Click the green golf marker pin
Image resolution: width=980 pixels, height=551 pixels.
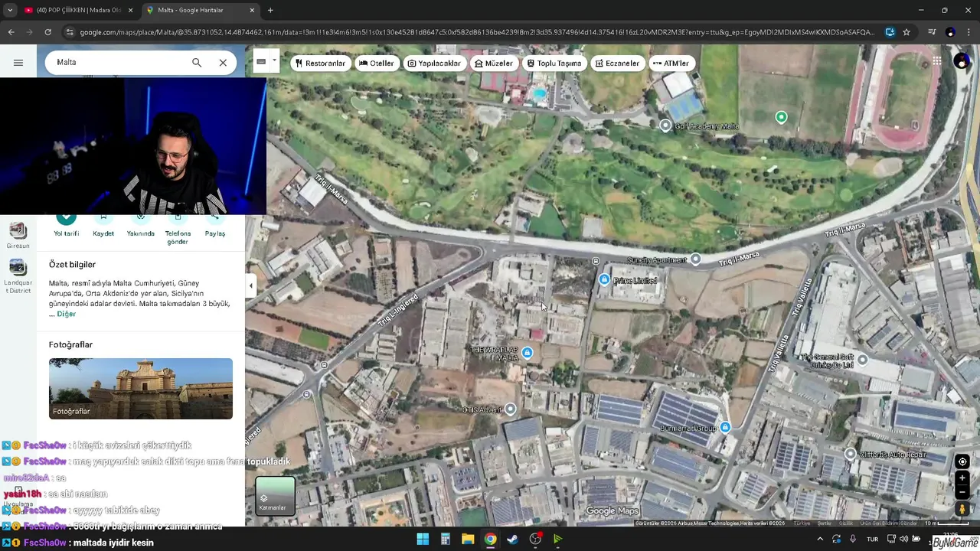pyautogui.click(x=781, y=117)
